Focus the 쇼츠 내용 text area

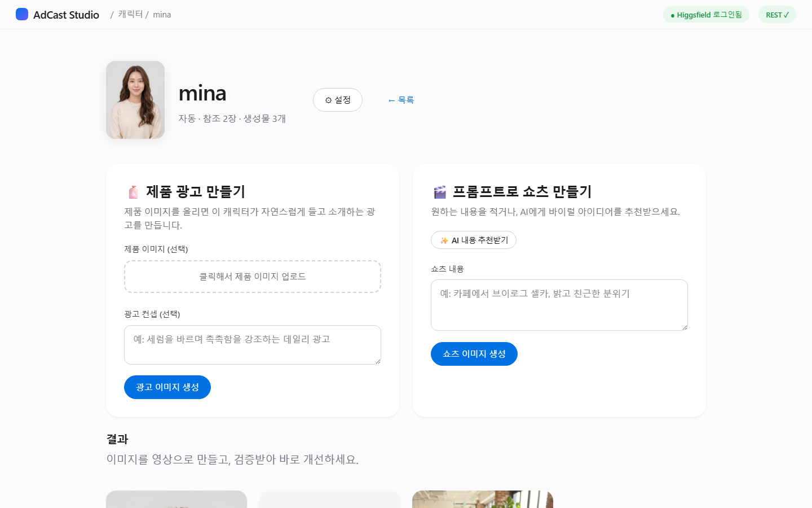point(559,305)
